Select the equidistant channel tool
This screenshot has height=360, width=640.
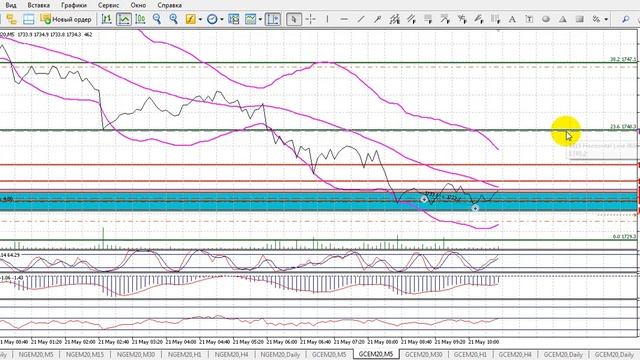[395, 19]
